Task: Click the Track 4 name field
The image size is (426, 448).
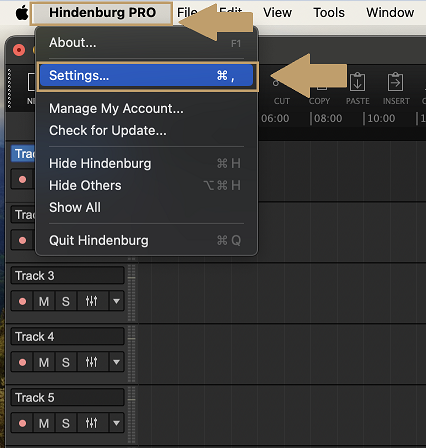Action: pyautogui.click(x=68, y=336)
